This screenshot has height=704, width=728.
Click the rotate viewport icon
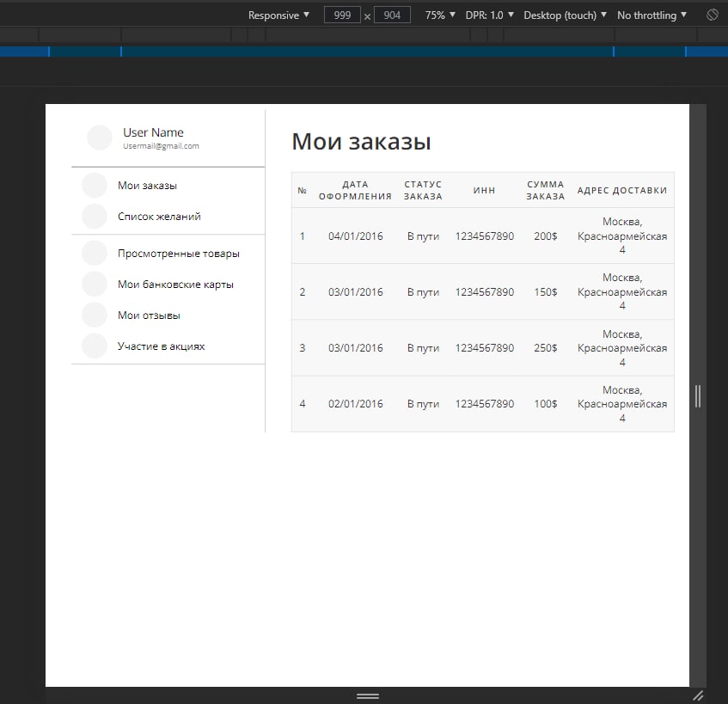(x=713, y=15)
